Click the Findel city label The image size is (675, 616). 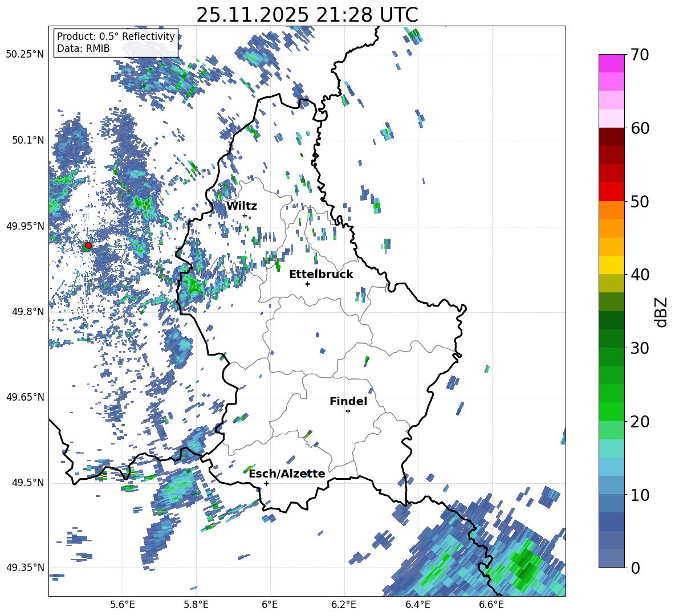[348, 401]
